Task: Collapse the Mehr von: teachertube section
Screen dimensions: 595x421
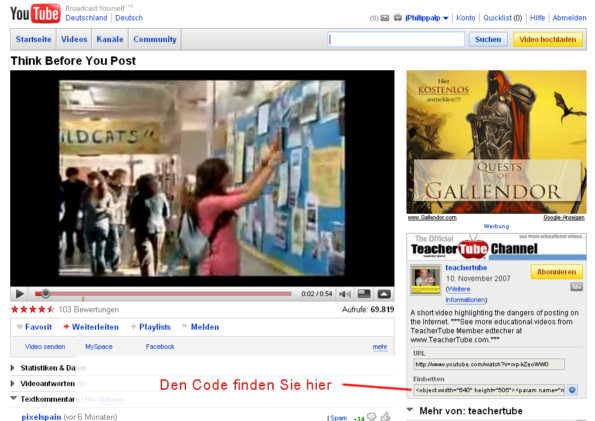Action: click(410, 410)
